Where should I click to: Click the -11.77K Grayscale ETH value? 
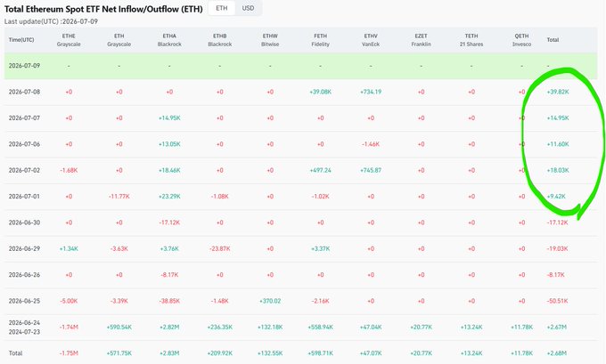119,197
